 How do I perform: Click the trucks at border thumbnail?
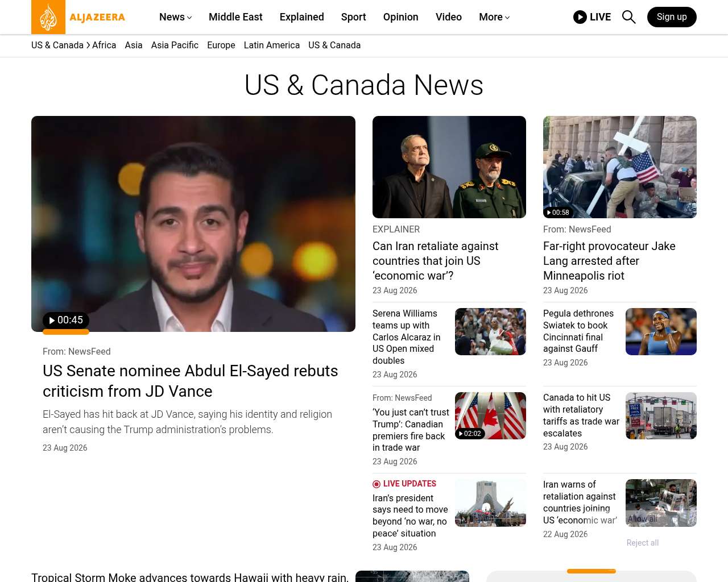click(661, 415)
